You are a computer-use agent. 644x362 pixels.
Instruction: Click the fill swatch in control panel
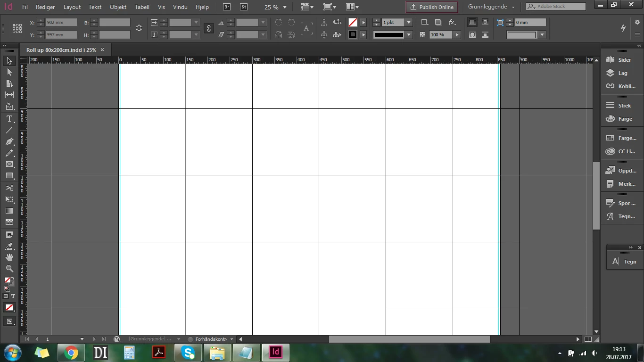[x=352, y=23]
